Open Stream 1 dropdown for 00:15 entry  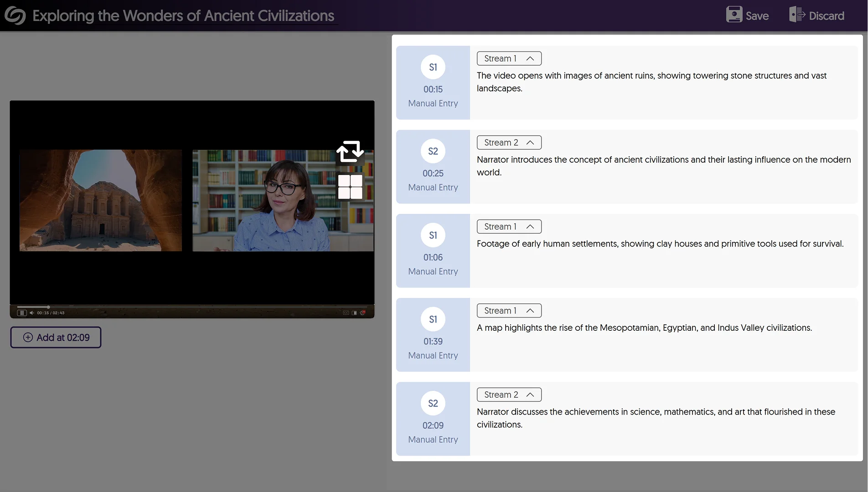[509, 58]
